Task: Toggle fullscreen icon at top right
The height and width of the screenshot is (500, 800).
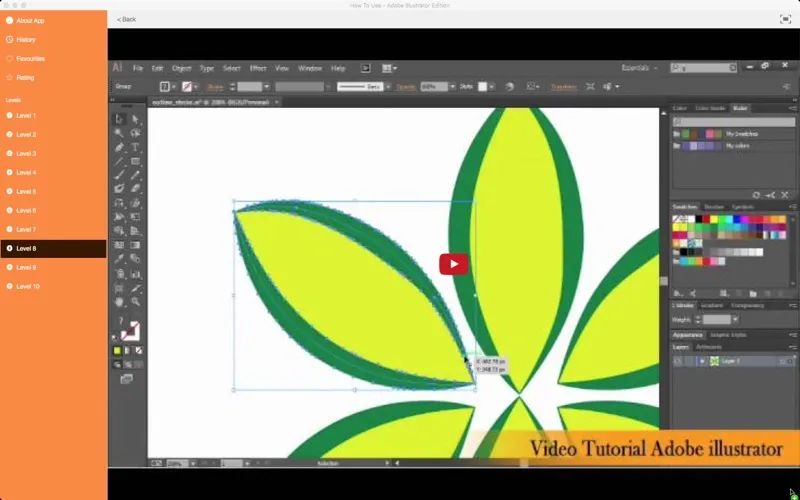Action: pyautogui.click(x=785, y=19)
